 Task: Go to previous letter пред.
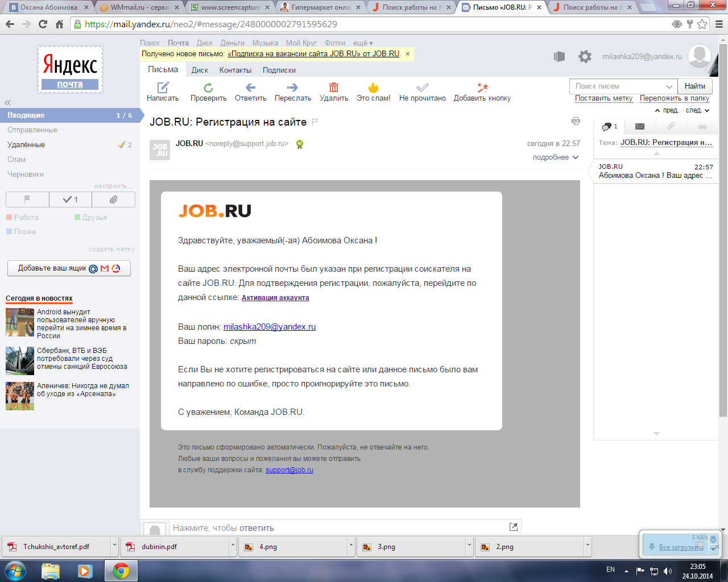pos(667,110)
